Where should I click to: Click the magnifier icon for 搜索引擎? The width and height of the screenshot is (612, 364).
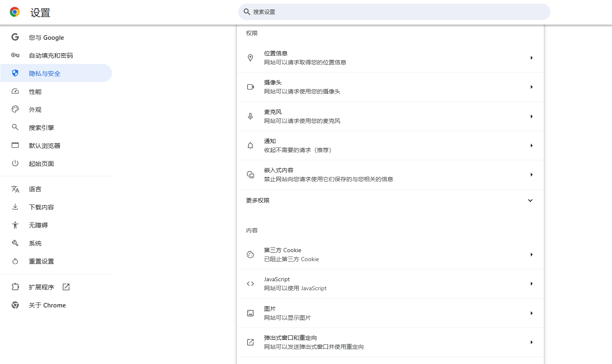pyautogui.click(x=15, y=127)
